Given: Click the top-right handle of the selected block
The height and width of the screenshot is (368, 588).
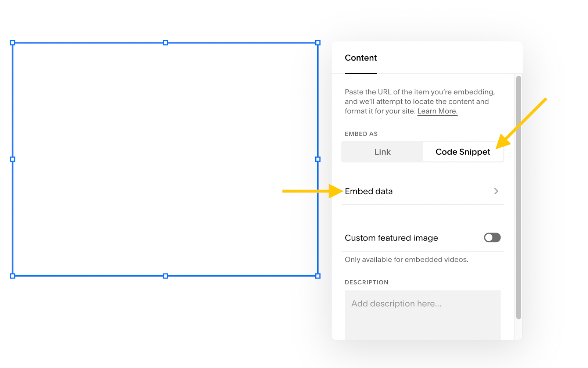Looking at the screenshot, I should pyautogui.click(x=318, y=43).
